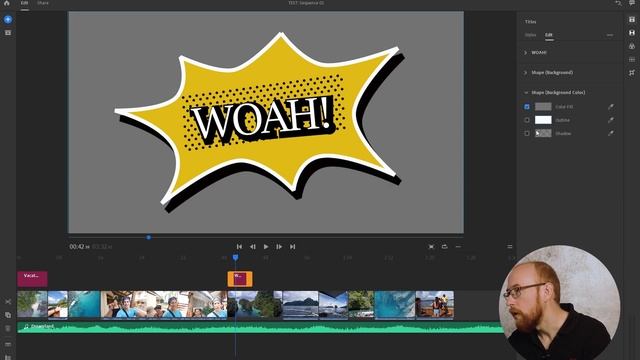Switch to the Styles tab in Titles panel
This screenshot has width=640, height=360.
pyautogui.click(x=530, y=35)
